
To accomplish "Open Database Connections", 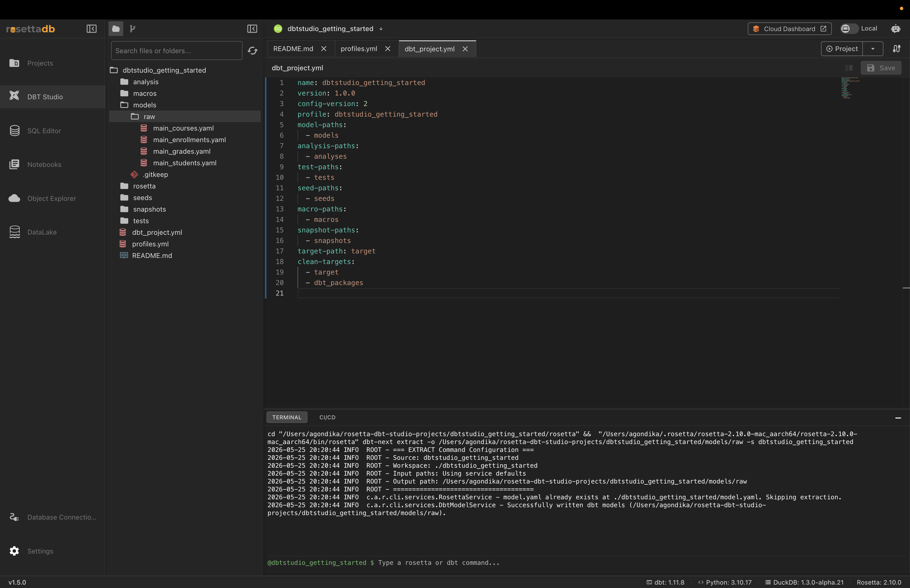I will pyautogui.click(x=53, y=517).
